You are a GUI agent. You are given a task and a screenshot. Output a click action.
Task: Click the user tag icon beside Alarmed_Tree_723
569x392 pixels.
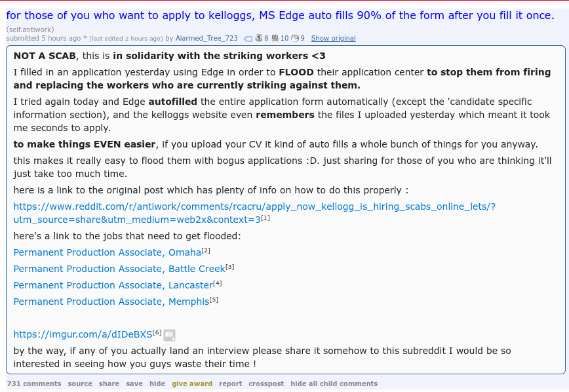pos(248,39)
